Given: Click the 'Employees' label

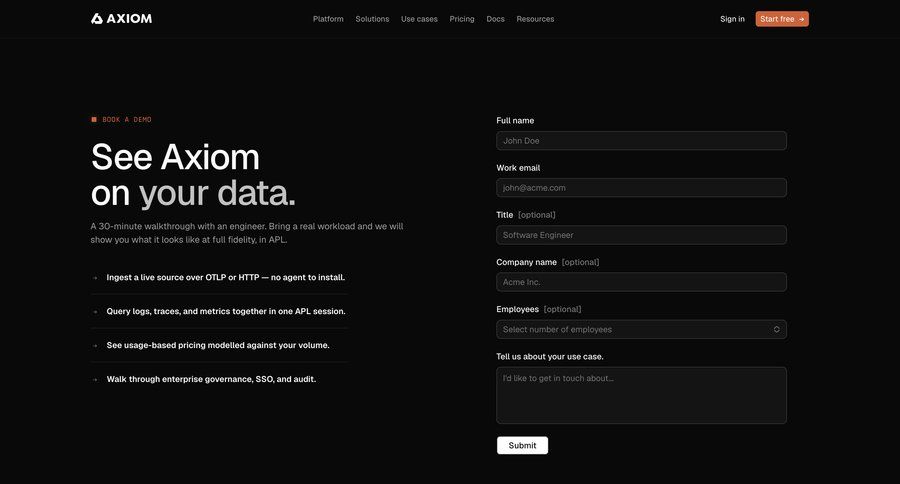Looking at the screenshot, I should (x=517, y=309).
